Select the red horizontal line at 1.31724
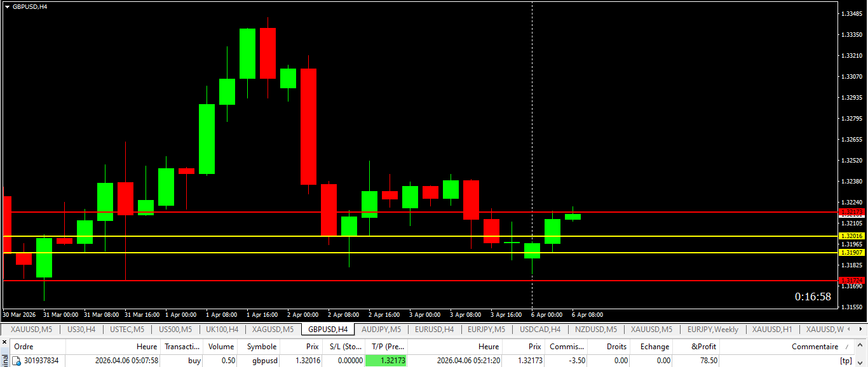This screenshot has width=868, height=367. [x=419, y=281]
